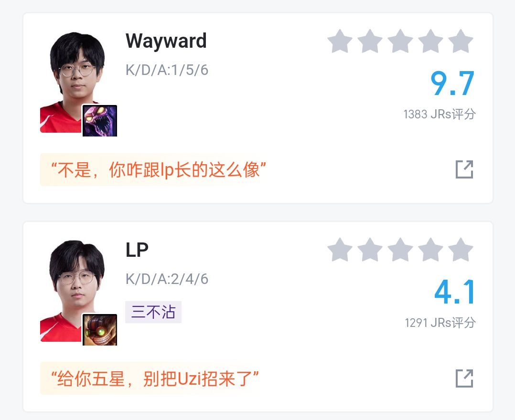
Task: Open the top comment on Wayward
Action: [x=158, y=169]
